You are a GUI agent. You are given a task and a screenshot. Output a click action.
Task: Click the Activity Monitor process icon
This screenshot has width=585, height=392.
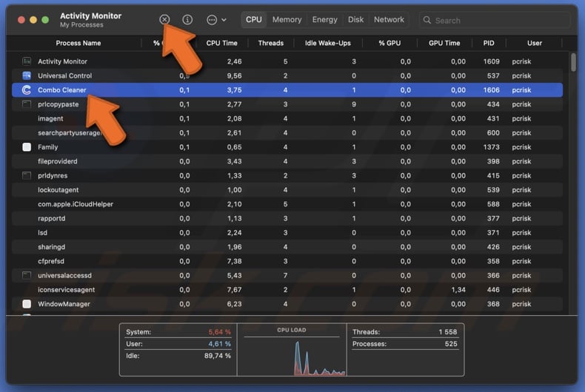coord(27,61)
